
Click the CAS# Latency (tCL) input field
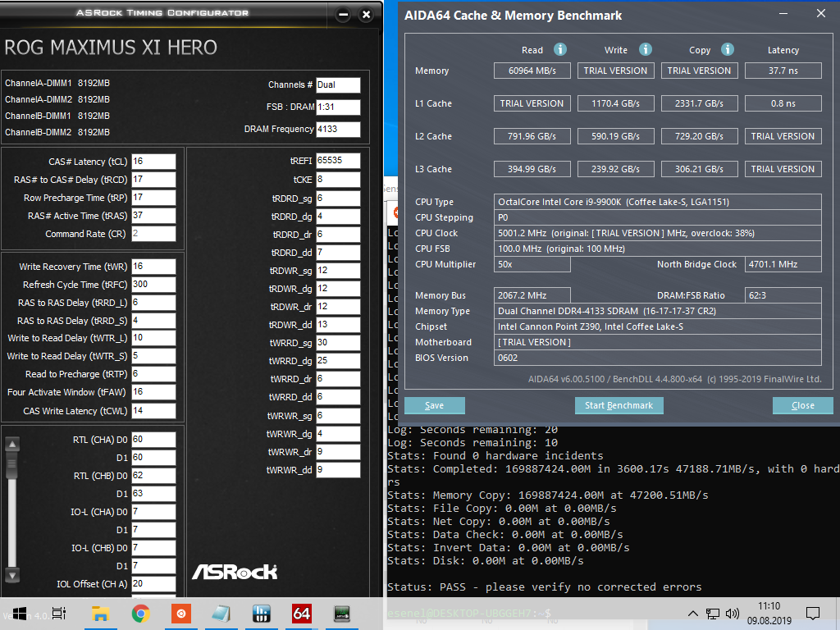(x=153, y=162)
